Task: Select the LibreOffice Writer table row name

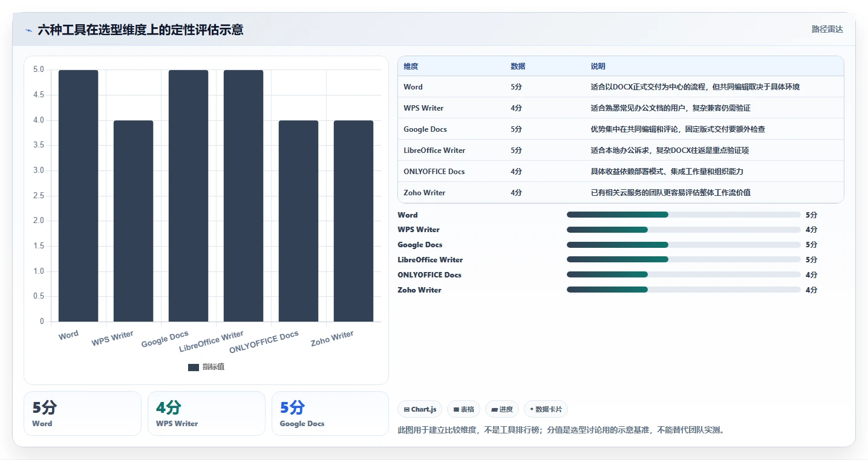Action: [434, 151]
